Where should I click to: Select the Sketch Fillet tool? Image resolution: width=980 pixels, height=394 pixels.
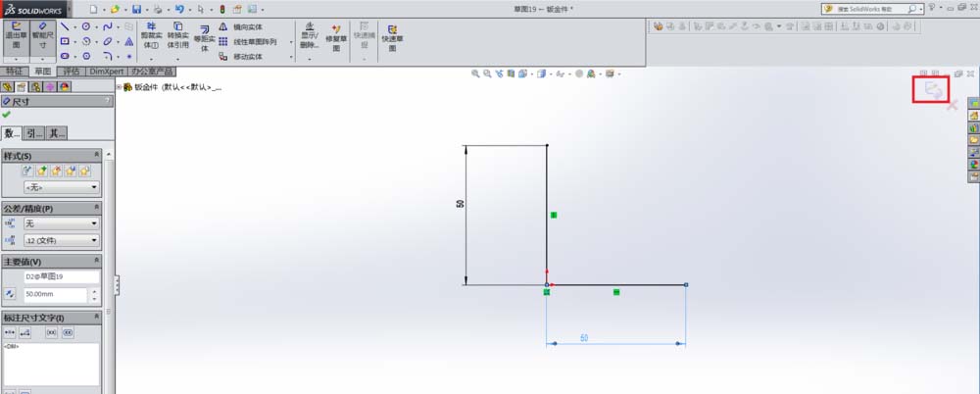click(x=108, y=56)
